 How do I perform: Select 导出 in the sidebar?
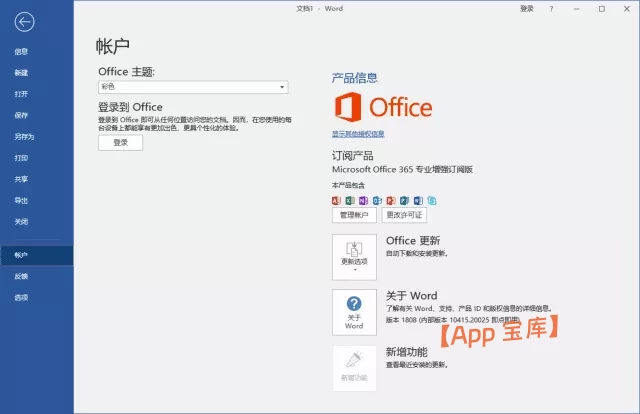tap(21, 200)
